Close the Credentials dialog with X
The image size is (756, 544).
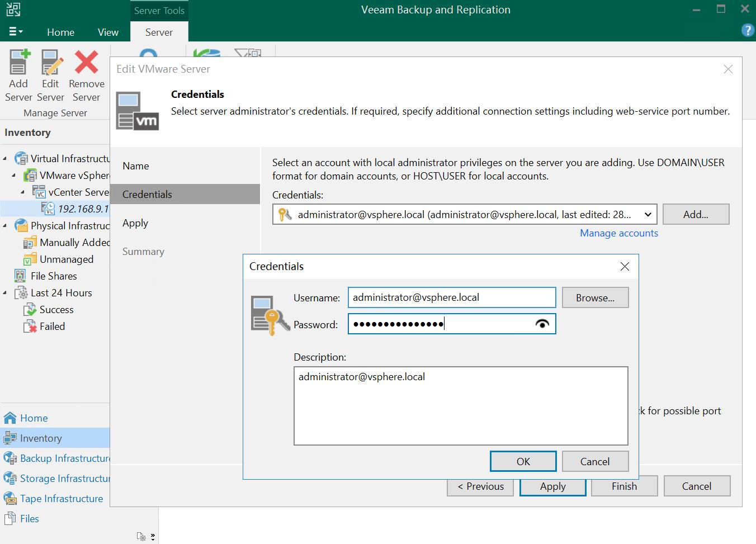pyautogui.click(x=625, y=267)
